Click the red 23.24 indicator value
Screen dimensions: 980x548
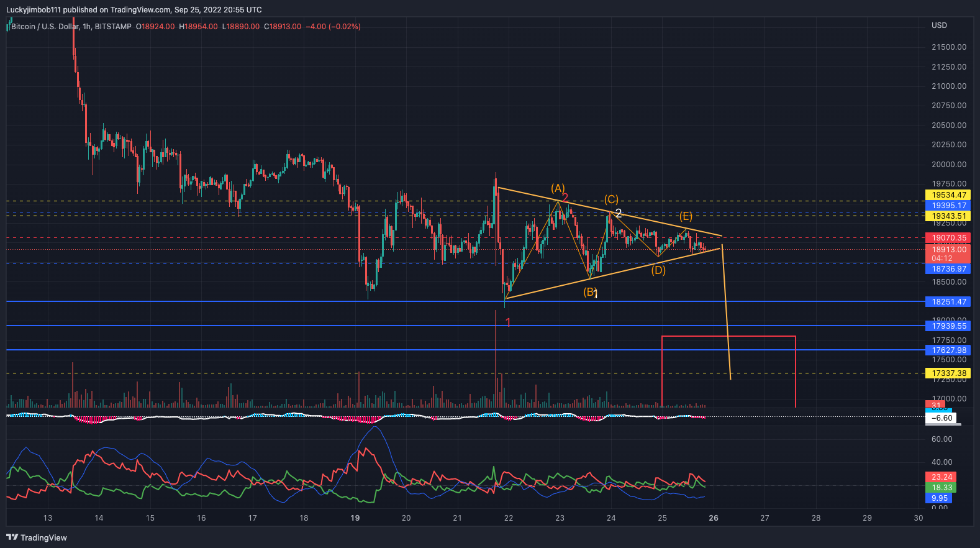coord(941,477)
